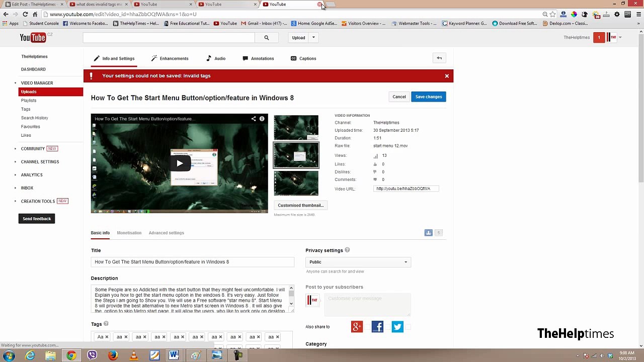Open Favourites in sidebar
644x362 pixels.
(x=31, y=127)
